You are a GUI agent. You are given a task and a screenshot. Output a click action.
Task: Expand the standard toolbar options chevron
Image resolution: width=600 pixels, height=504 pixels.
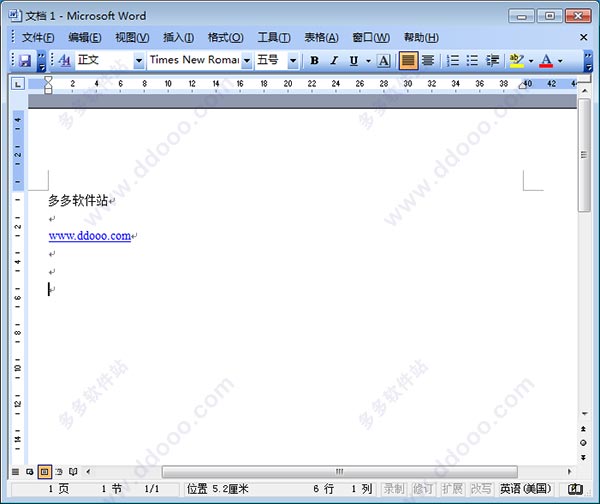click(41, 61)
